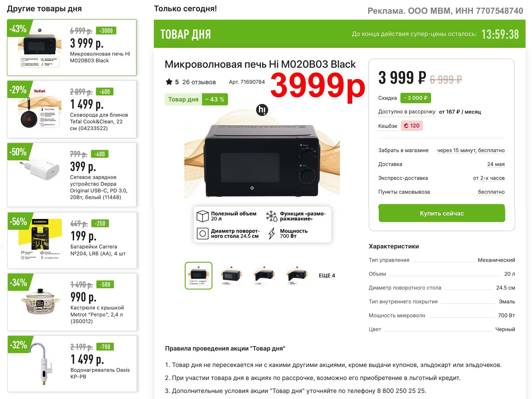Open the installment 'Доступно в рассрочку' info
This screenshot has height=399, width=532.
[x=407, y=112]
